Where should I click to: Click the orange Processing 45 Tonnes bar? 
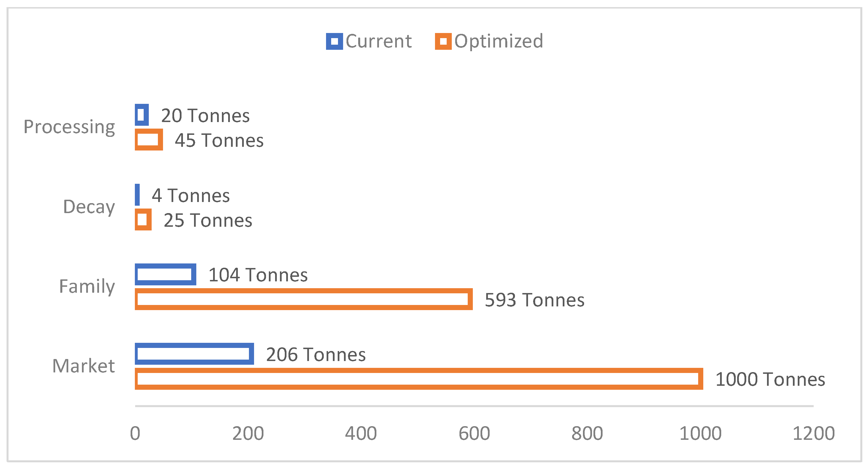149,139
